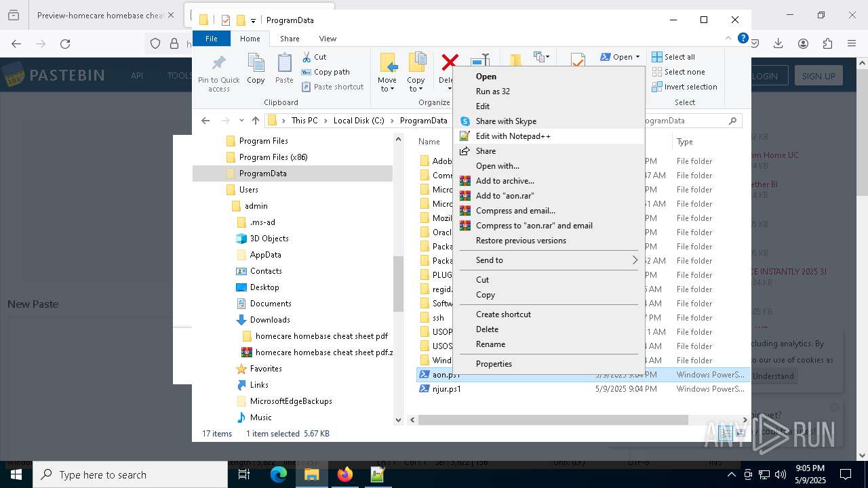Screen dimensions: 868x488
Task: Choose Share with Skype
Action: pyautogui.click(x=548, y=121)
